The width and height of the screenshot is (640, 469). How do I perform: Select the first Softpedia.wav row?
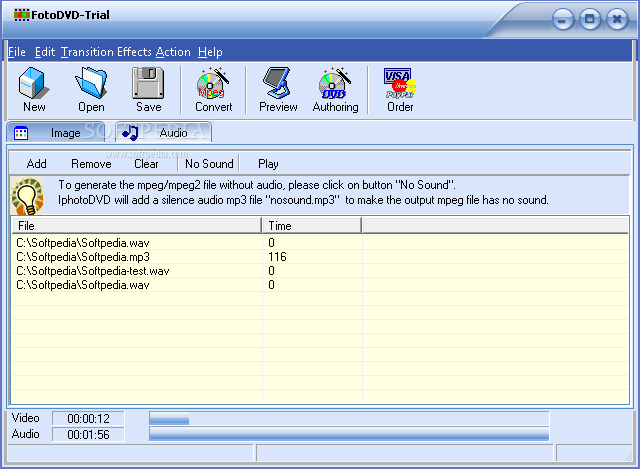click(x=320, y=243)
